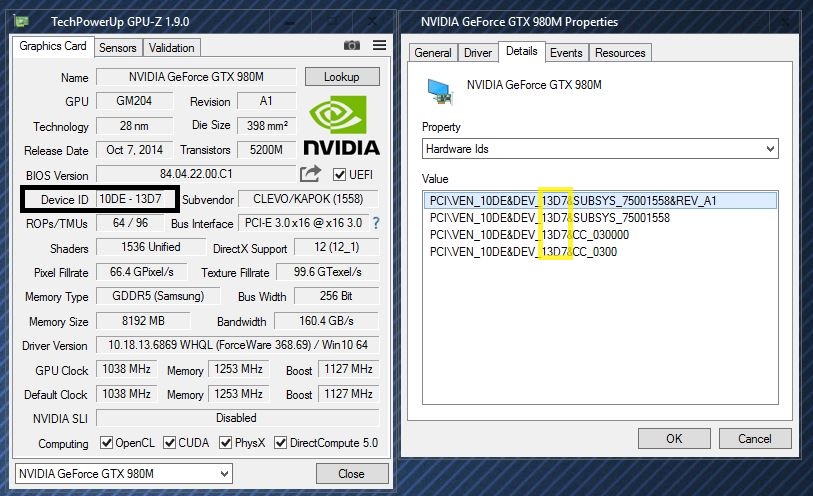Open the Property Hardware Ids dropdown
This screenshot has height=496, width=813.
click(600, 149)
